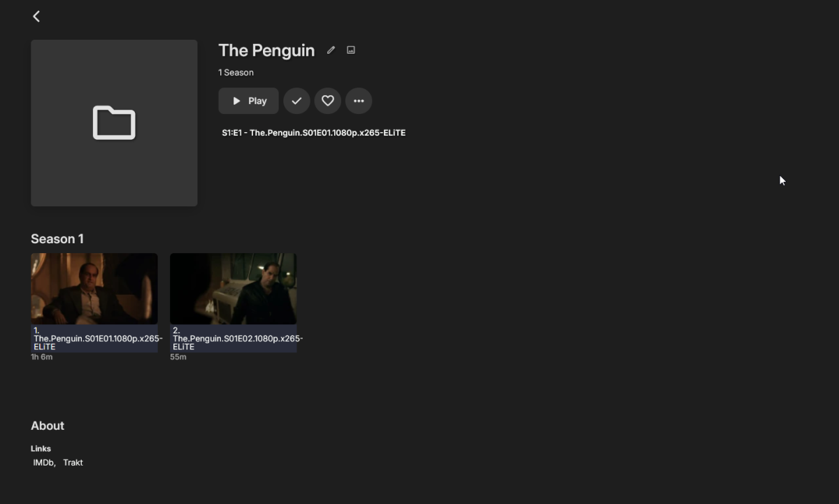Open the Trakt link
Viewport: 839px width, 504px height.
tap(73, 463)
